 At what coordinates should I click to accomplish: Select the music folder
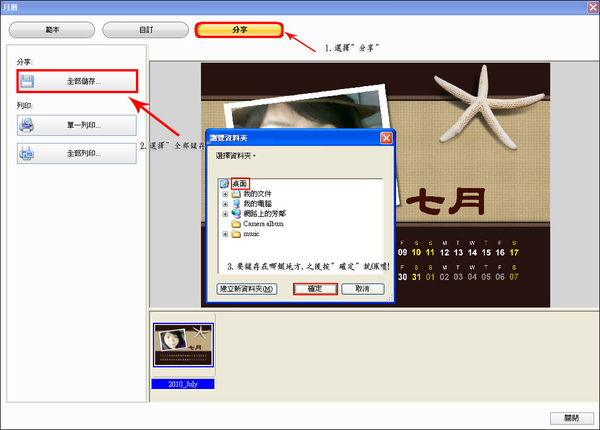point(251,234)
